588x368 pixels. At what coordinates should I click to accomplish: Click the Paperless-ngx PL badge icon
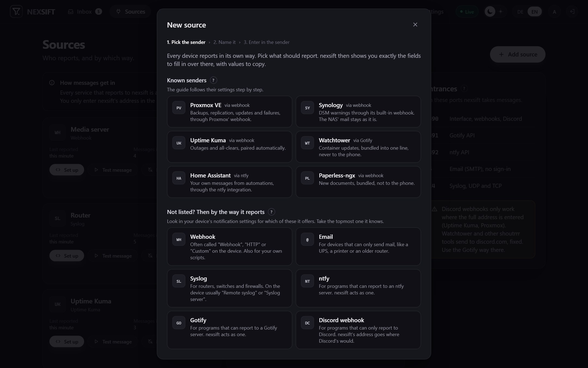(307, 178)
